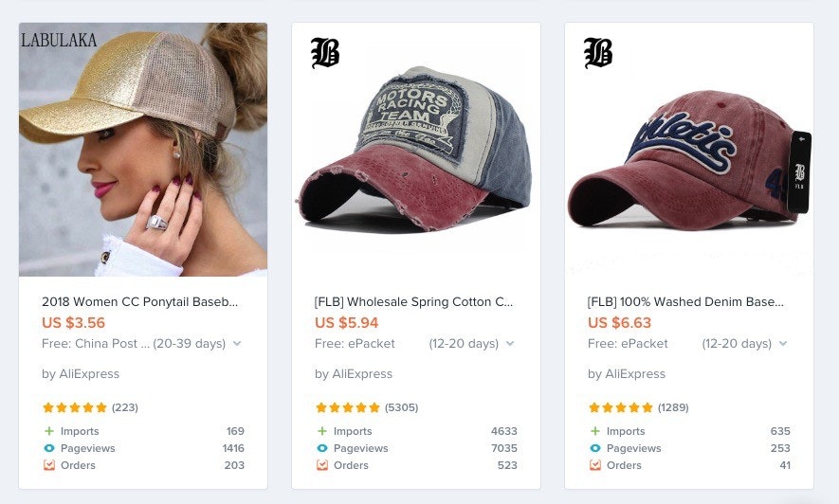
Task: Open the 2018 Women CC Ponytail Baseball cap title
Action: (x=140, y=302)
